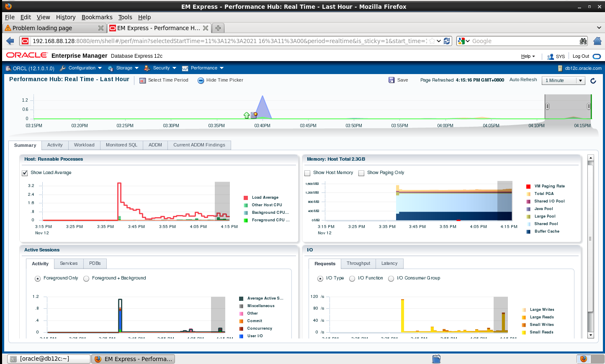This screenshot has width=605, height=364.
Task: Switch to the oracle@db12c terminal taskbar button
Action: (49, 359)
